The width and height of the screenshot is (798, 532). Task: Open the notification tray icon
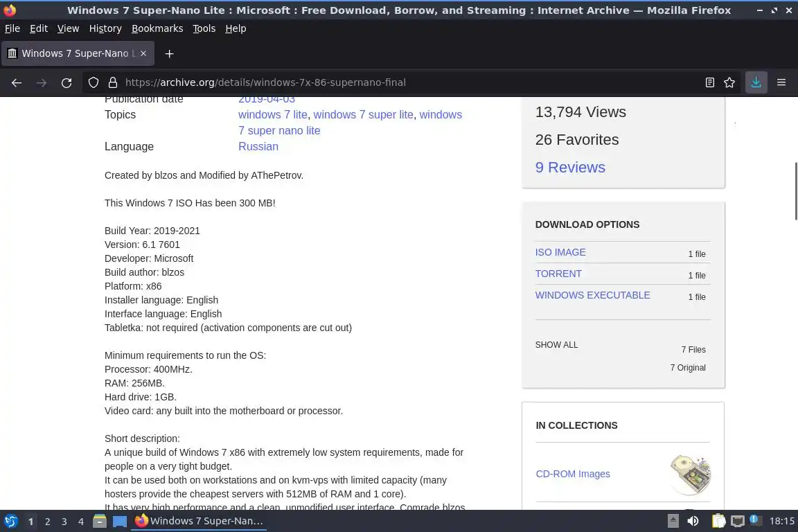click(x=755, y=520)
